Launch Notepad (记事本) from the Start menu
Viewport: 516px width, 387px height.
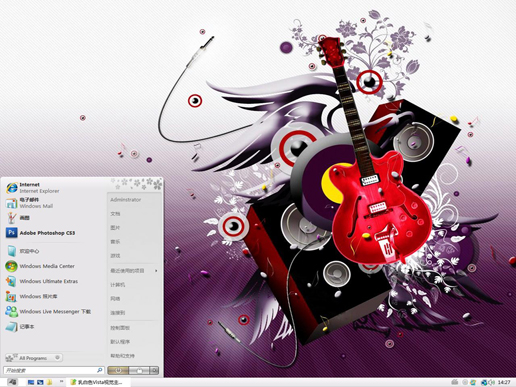pyautogui.click(x=53, y=327)
